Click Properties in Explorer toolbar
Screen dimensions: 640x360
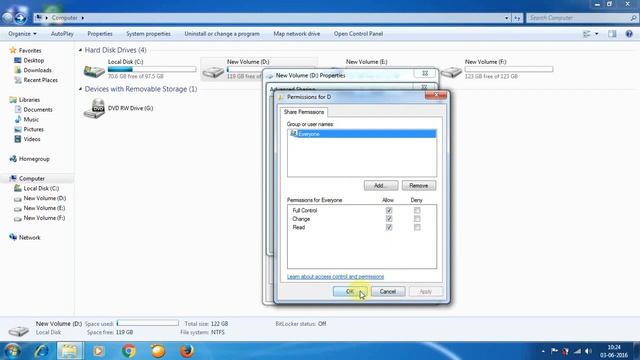[100, 34]
